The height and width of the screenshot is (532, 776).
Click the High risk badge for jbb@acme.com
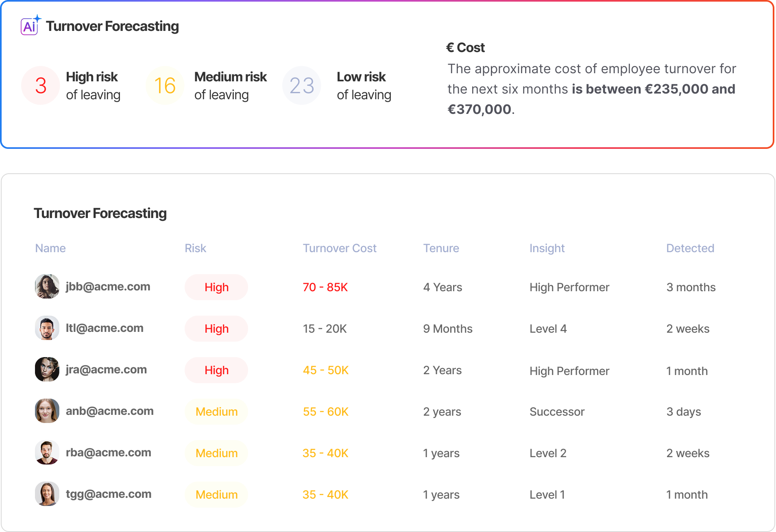pos(216,287)
